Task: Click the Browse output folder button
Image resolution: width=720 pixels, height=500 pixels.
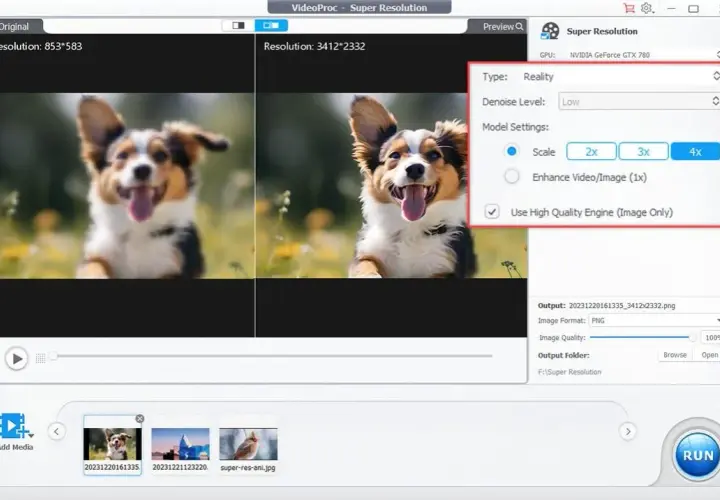Action: [x=675, y=355]
